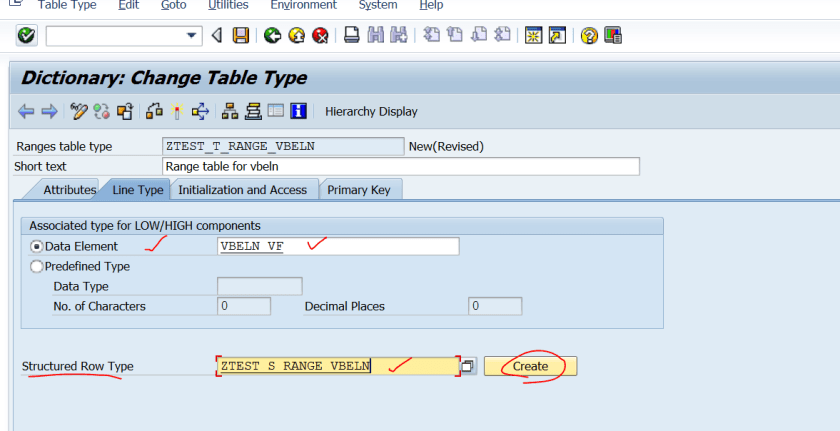Click the Display Object List hierarchy icon

coord(230,111)
